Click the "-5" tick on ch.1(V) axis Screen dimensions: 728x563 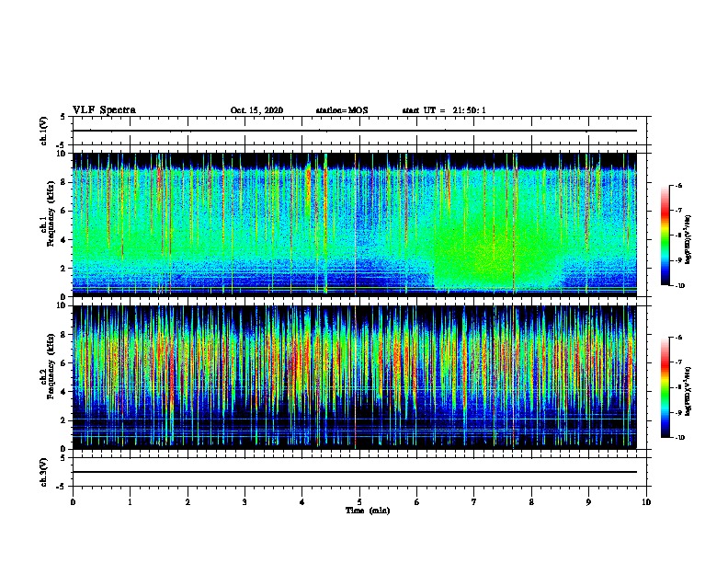click(62, 145)
